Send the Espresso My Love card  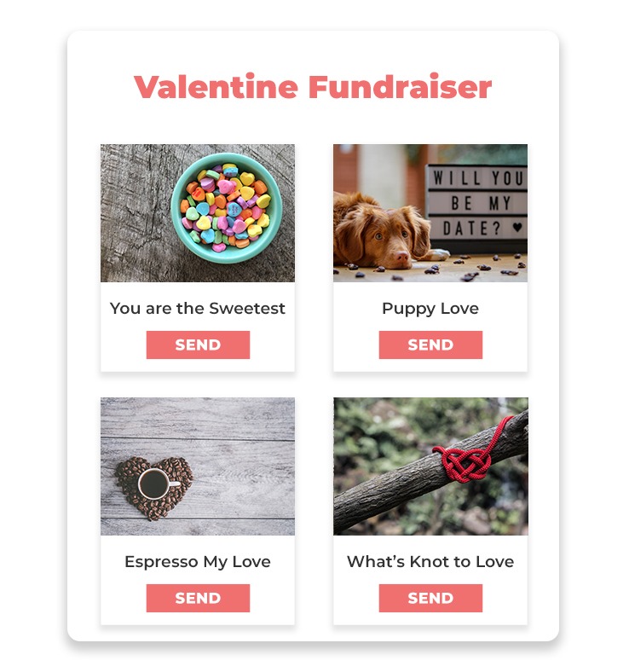click(x=198, y=598)
